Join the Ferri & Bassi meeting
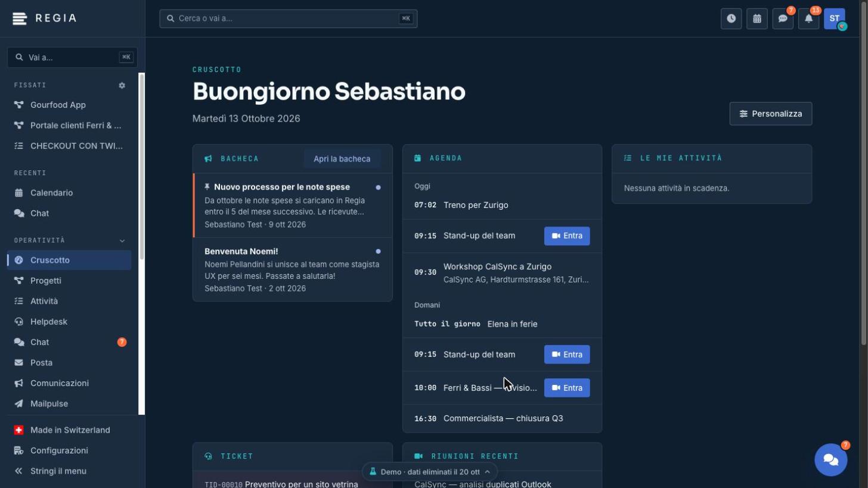This screenshot has width=868, height=488. click(567, 388)
